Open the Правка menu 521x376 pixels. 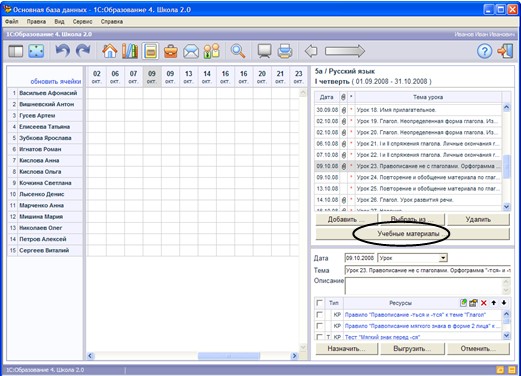point(36,22)
